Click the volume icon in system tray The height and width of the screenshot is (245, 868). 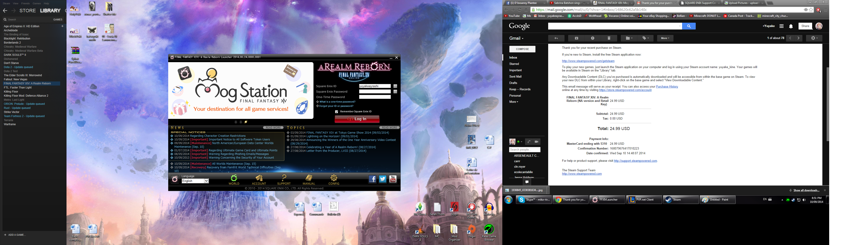(804, 200)
